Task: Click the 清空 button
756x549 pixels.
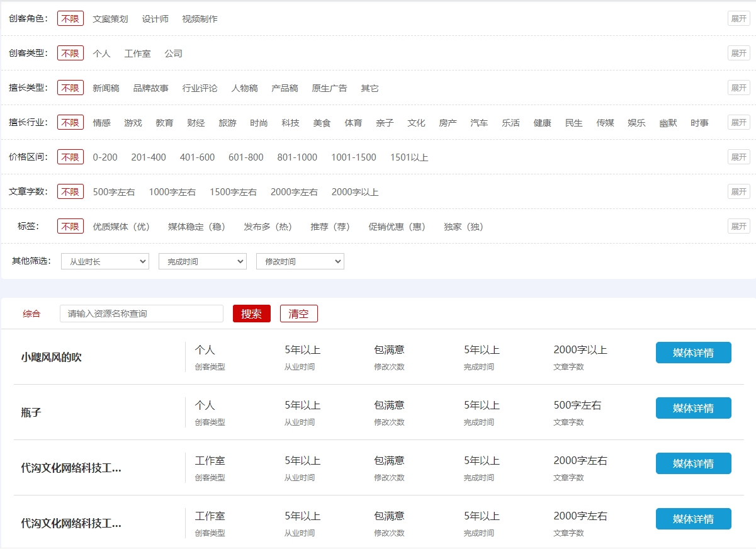Action: pyautogui.click(x=298, y=314)
